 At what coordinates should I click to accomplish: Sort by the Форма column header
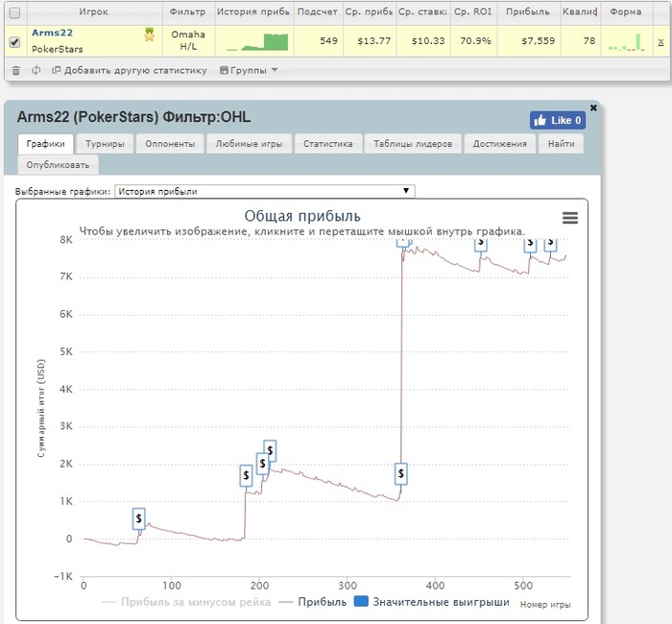point(626,12)
